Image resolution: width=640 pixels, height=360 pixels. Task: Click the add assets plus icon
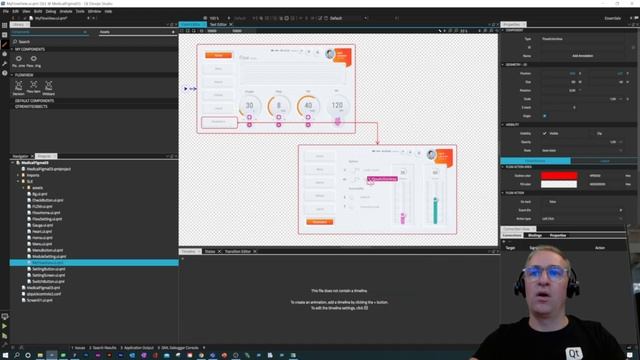(x=173, y=32)
